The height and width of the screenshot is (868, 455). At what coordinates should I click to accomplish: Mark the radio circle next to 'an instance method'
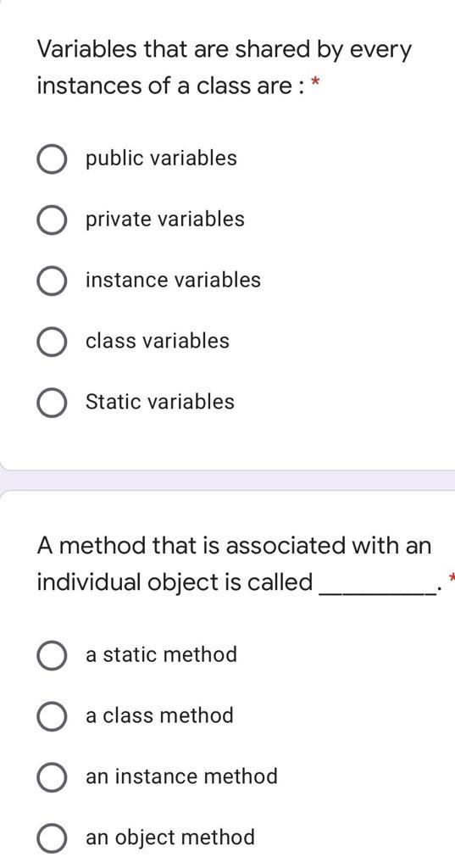click(53, 778)
